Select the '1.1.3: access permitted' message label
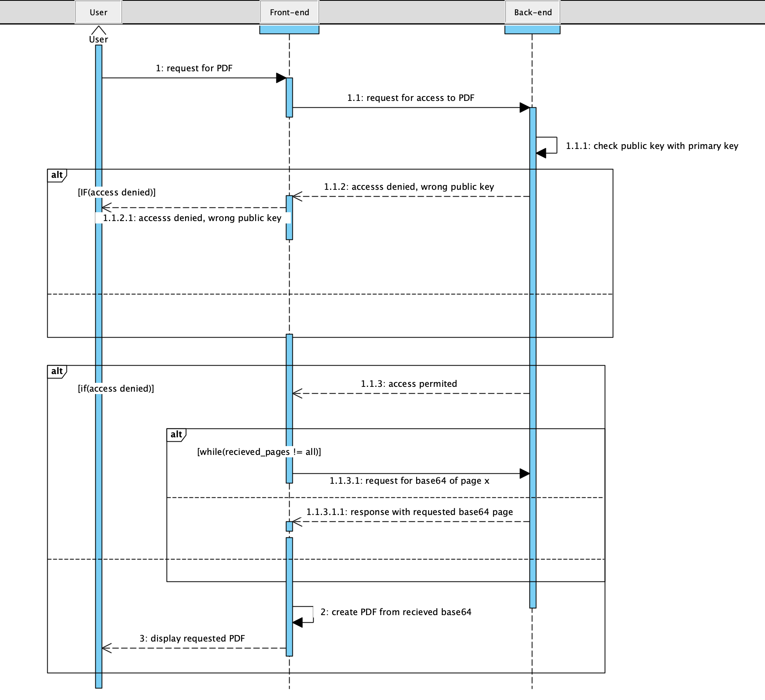The image size is (765, 700). 409,384
